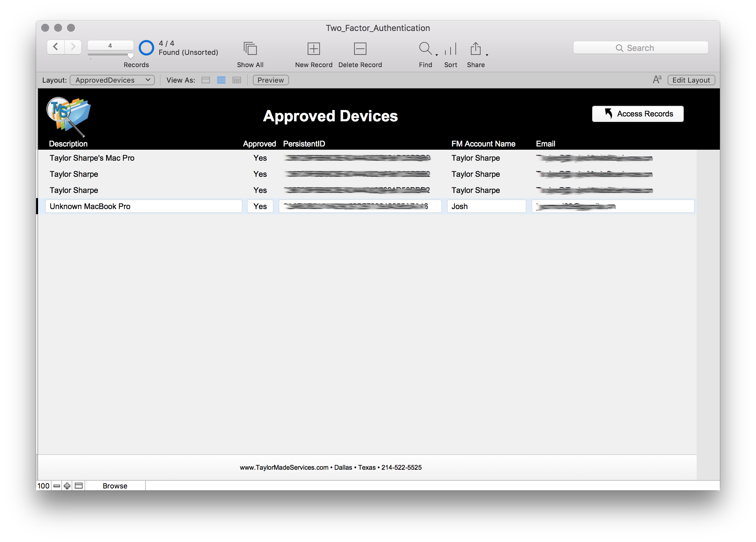Viewport: 756px width, 542px height.
Task: Switch to Form view
Action: pyautogui.click(x=206, y=80)
